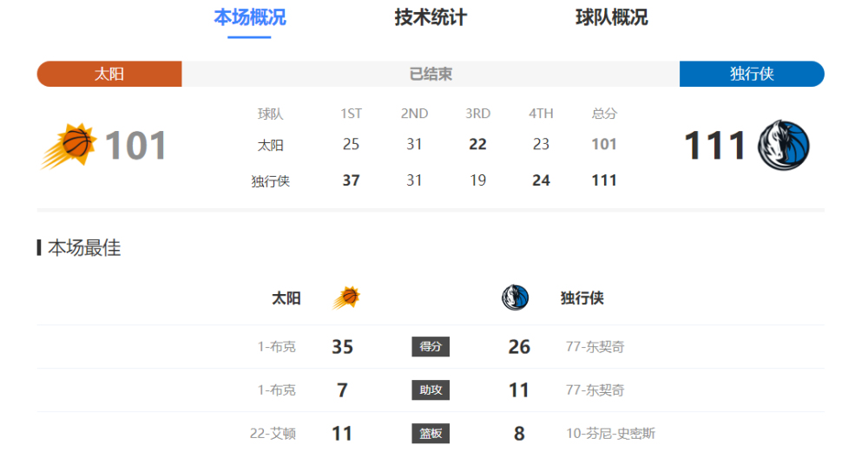The height and width of the screenshot is (458, 868).
Task: Open player 77-东契奇 in the 助攻 row
Action: (595, 390)
